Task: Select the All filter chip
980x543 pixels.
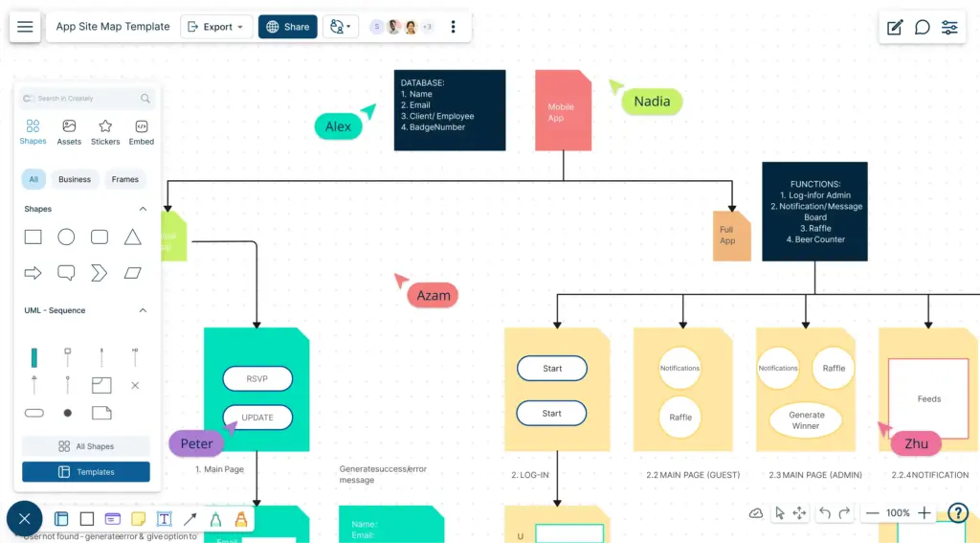Action: coord(33,179)
